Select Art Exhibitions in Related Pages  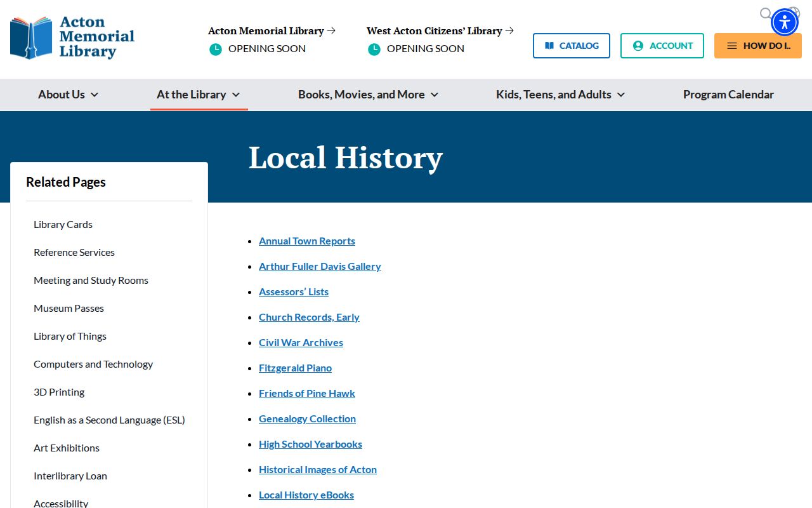(x=67, y=448)
